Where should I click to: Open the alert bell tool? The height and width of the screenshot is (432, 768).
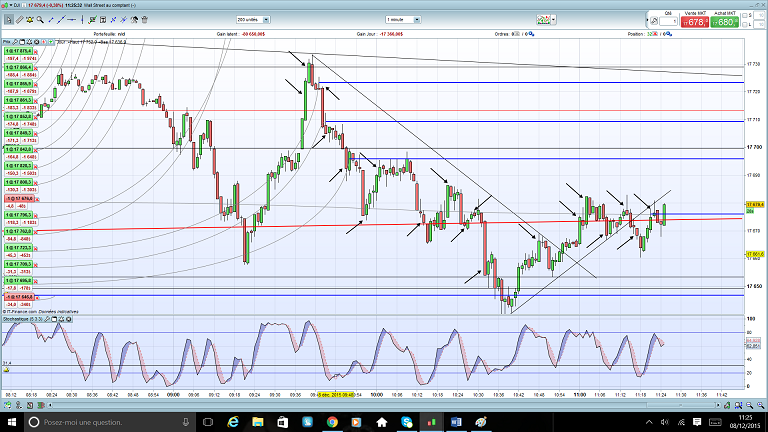(x=30, y=20)
